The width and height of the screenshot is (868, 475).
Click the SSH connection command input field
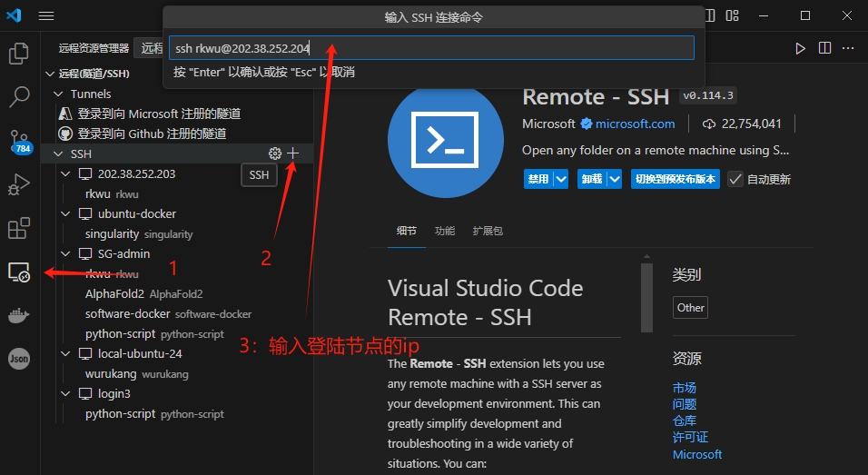[432, 48]
